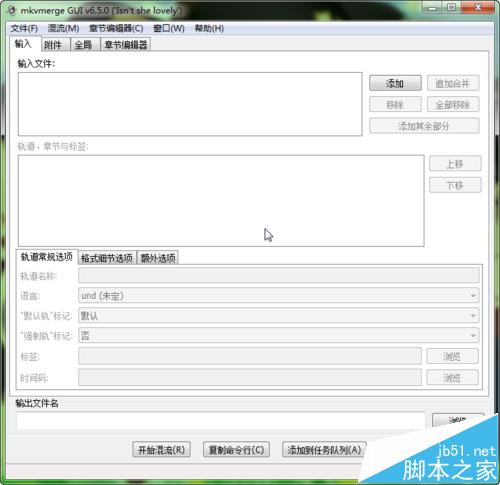Click the 轨道、章节与标签 list box

[221, 201]
